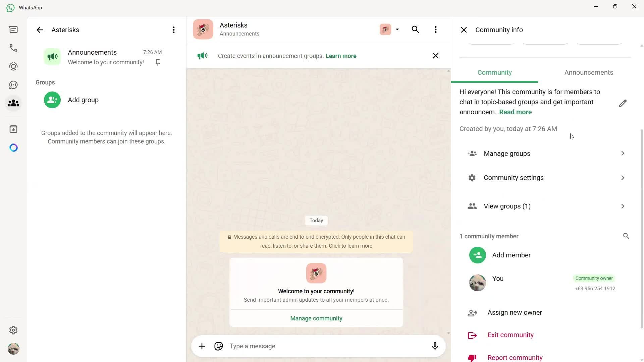Open Read more in the community description
Viewport: 644px width, 362px height.
click(x=516, y=112)
